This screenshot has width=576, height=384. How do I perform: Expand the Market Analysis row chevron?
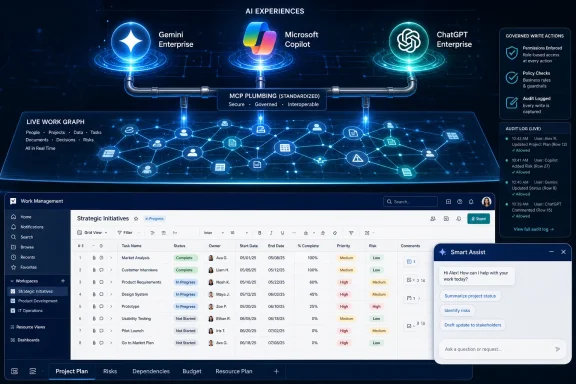tap(111, 258)
